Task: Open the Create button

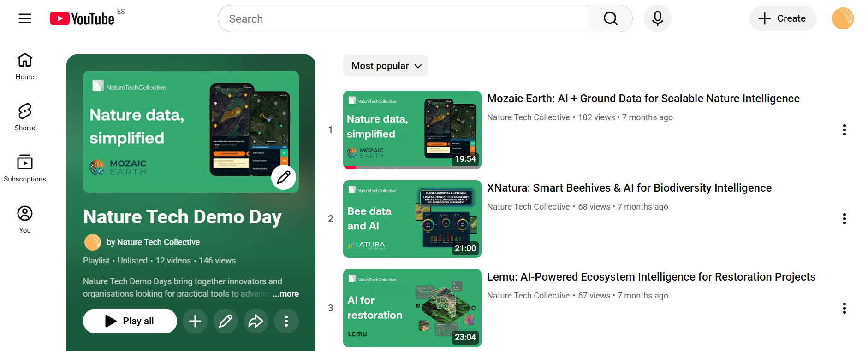Action: pos(783,18)
